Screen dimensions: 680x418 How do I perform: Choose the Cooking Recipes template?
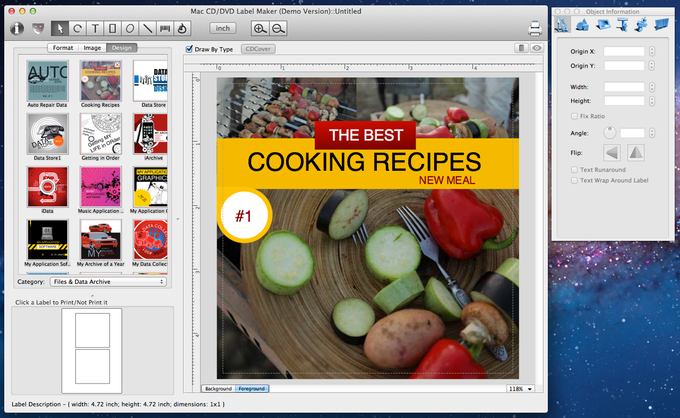100,81
